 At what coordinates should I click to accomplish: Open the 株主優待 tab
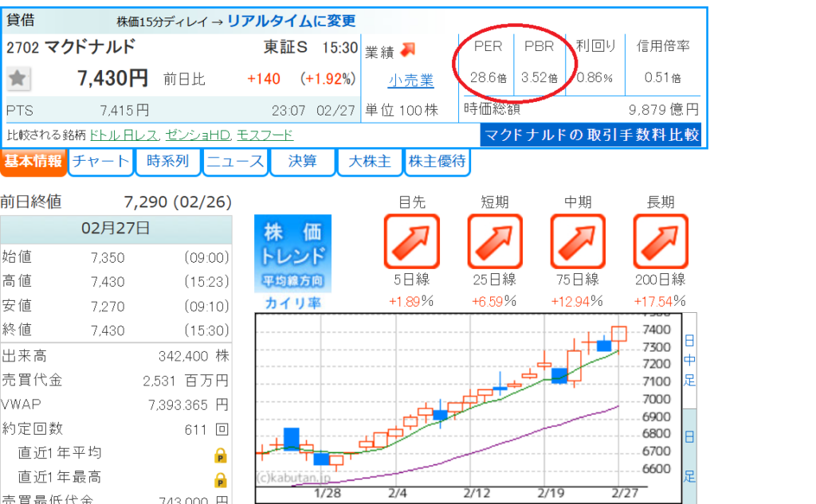[x=437, y=162]
